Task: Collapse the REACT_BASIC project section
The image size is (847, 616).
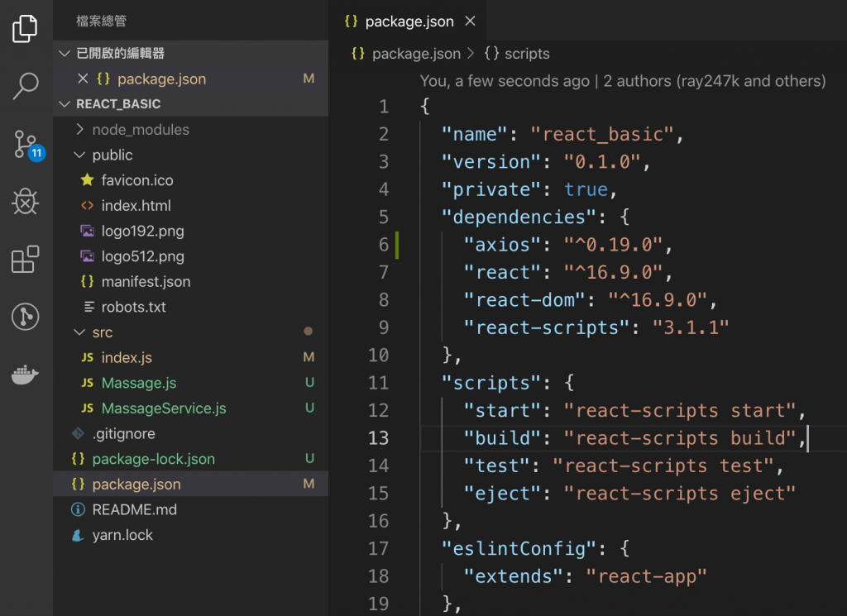Action: coord(118,104)
